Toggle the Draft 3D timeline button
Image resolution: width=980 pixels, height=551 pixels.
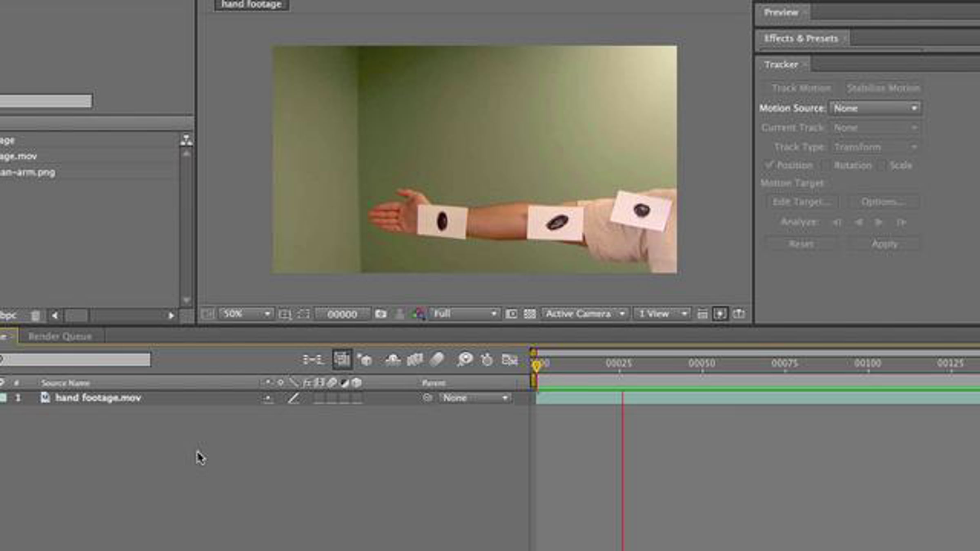coord(365,360)
